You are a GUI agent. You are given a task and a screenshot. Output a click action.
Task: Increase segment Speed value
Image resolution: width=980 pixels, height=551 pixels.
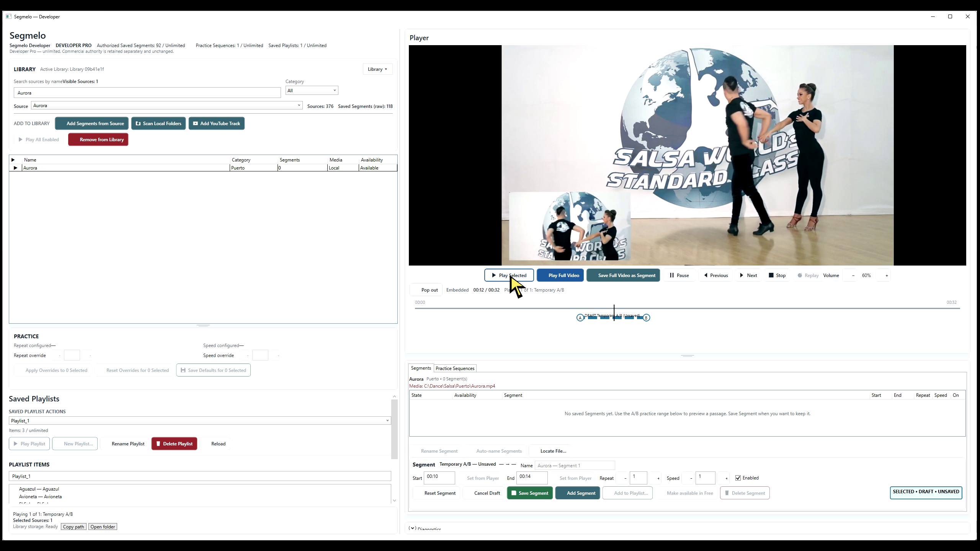(x=726, y=478)
